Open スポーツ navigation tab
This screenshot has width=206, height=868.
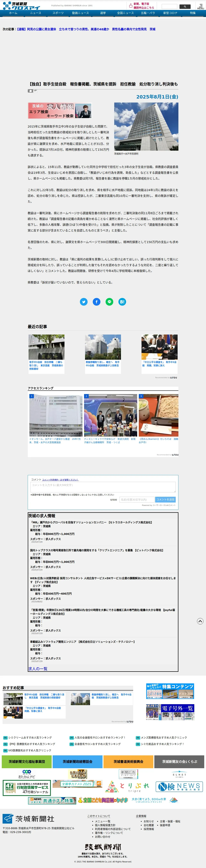coord(58,13)
